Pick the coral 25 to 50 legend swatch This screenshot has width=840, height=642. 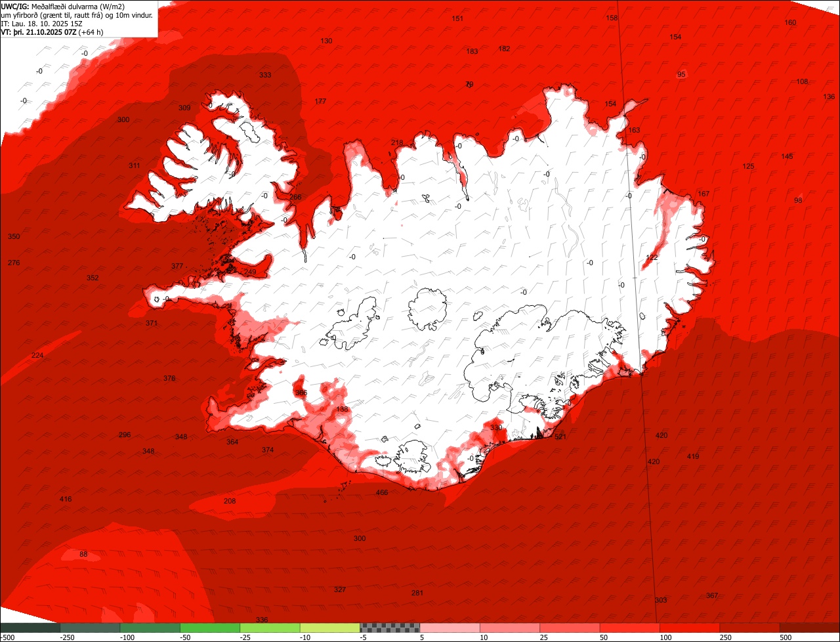click(570, 628)
